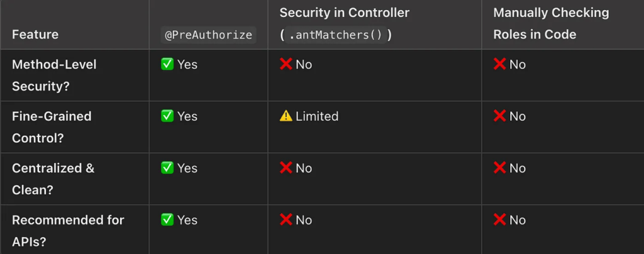Click the Fine-Grained Control? row label
This screenshot has width=644, height=254.
[52, 127]
